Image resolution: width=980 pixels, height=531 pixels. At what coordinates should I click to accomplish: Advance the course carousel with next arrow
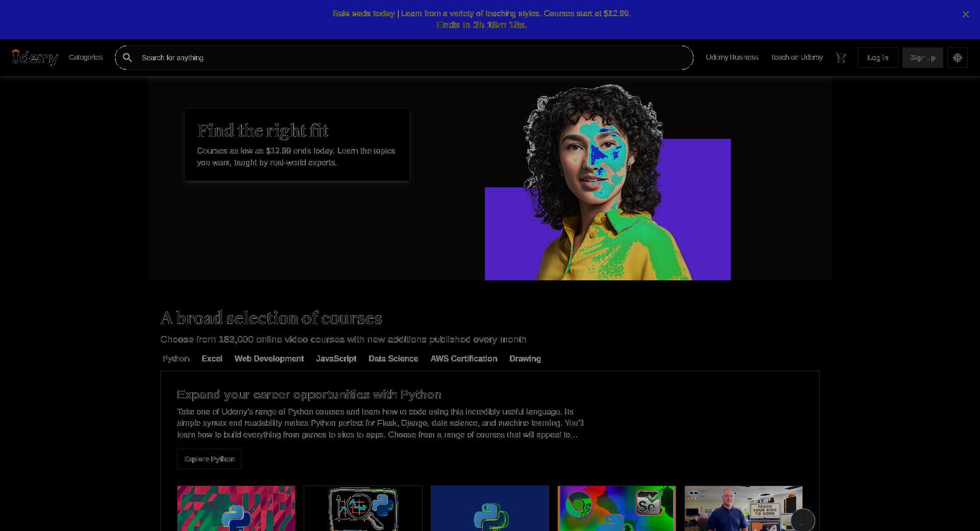802,520
